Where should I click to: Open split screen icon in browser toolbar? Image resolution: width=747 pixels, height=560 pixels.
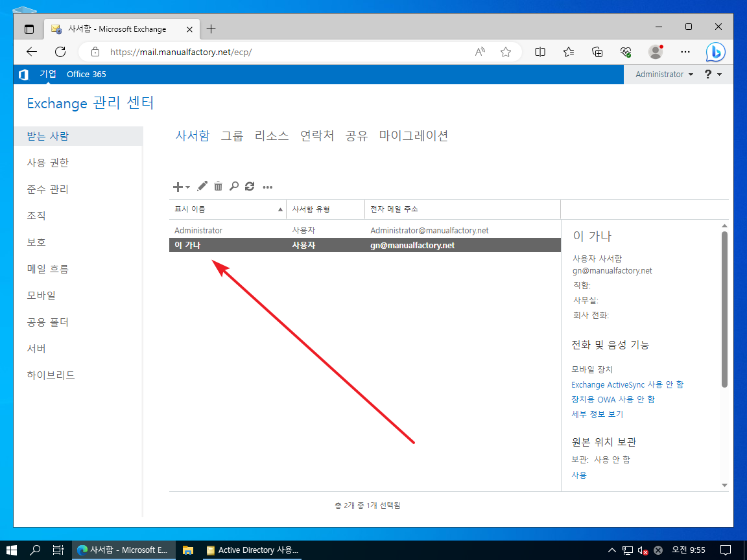tap(539, 52)
